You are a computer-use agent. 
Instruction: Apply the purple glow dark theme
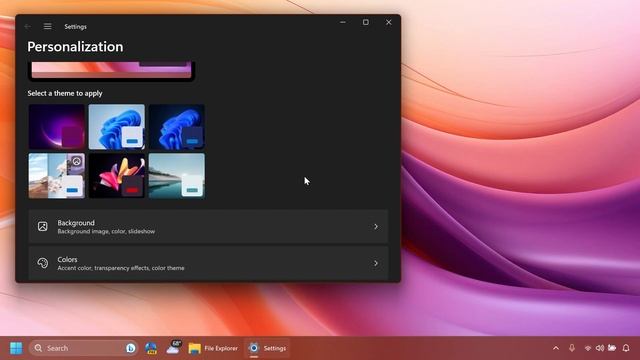(x=57, y=127)
